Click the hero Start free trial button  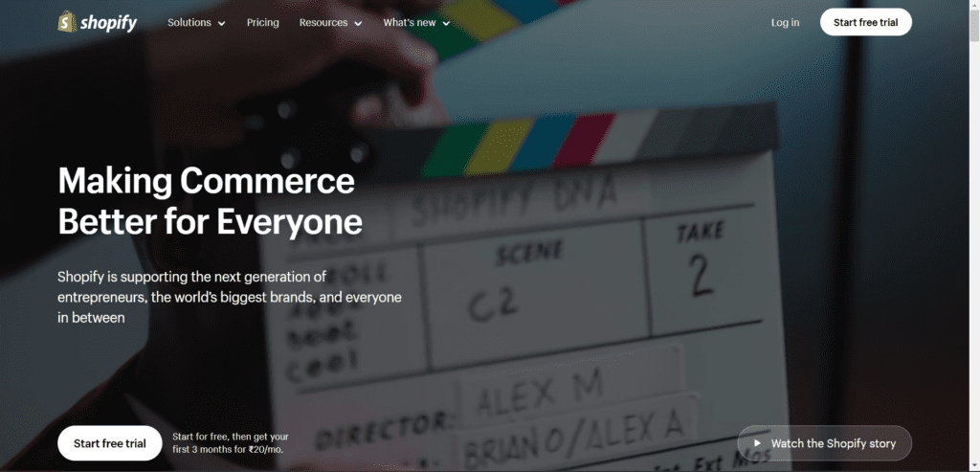click(110, 443)
